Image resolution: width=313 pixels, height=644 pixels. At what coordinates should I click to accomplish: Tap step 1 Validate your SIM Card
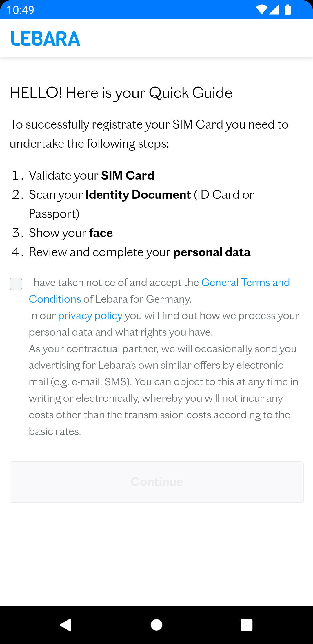[92, 176]
